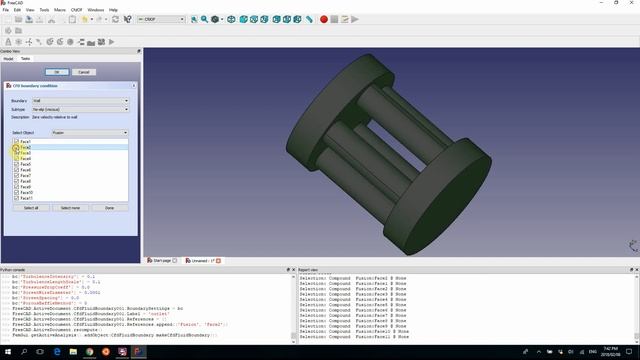
Task: Click the Refresh recompute icon
Action: click(x=116, y=19)
